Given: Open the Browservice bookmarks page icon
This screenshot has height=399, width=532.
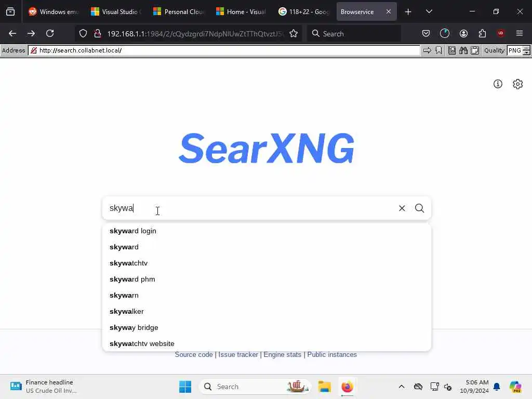Looking at the screenshot, I should (x=452, y=50).
